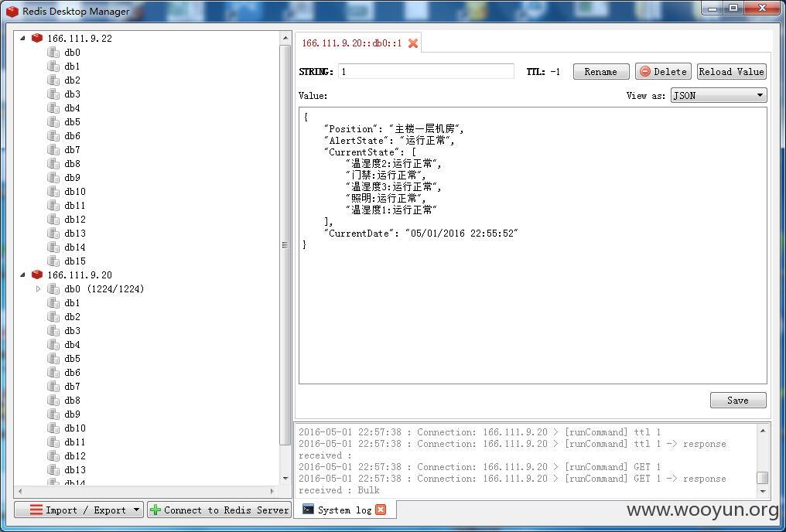Viewport: 786px width, 532px height.
Task: Click the Redis Desktop Manager title bar logo
Action: [x=12, y=11]
